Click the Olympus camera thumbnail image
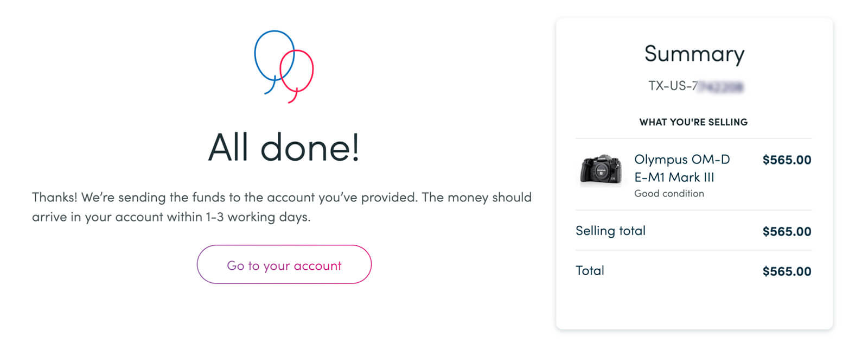 tap(601, 169)
